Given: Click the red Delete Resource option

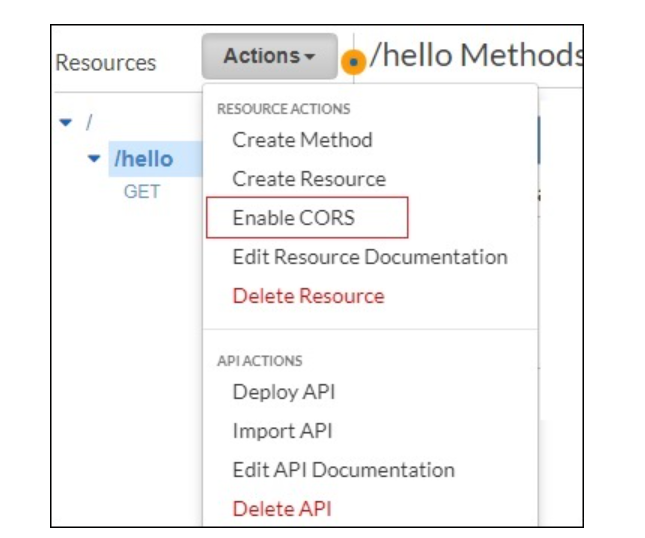Looking at the screenshot, I should coord(308,296).
